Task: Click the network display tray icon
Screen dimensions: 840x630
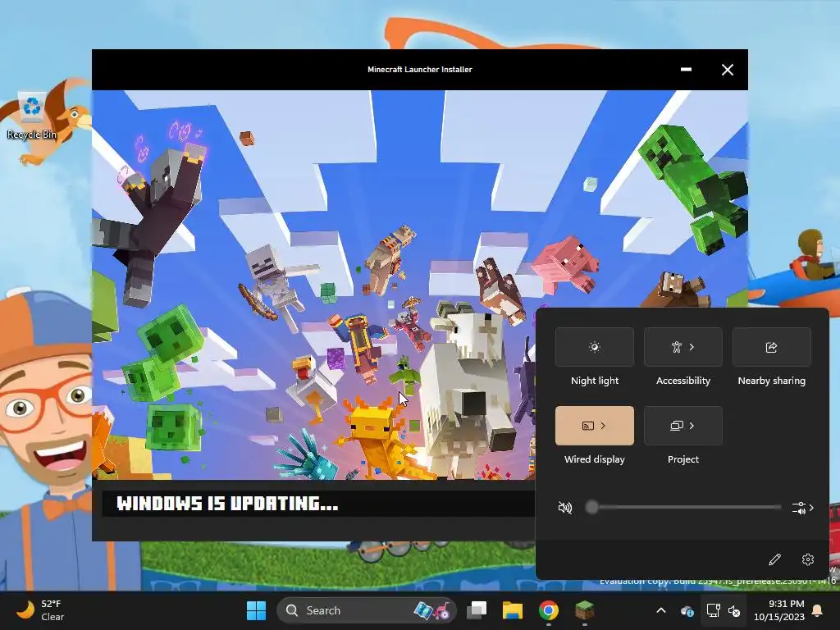Action: point(713,610)
